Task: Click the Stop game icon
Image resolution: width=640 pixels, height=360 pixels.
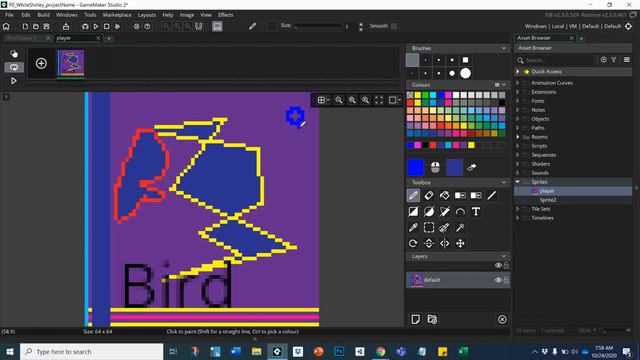Action: coord(107,27)
